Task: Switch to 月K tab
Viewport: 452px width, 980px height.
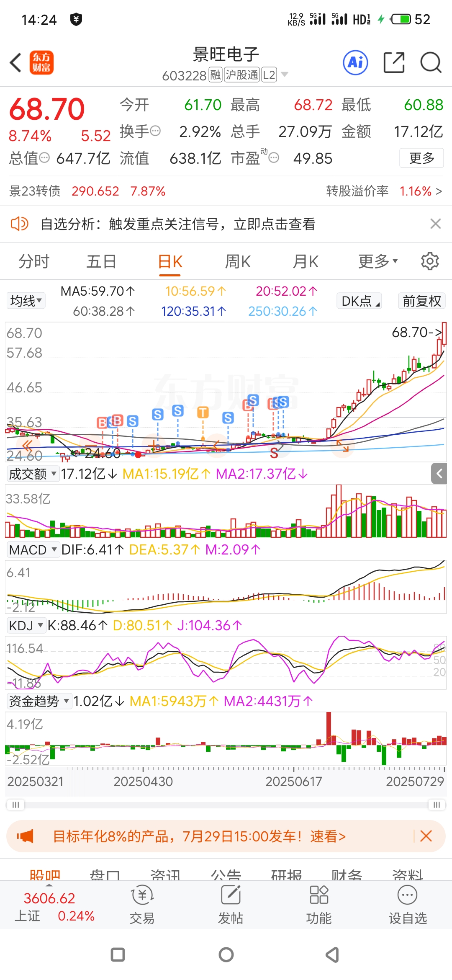Action: (306, 261)
